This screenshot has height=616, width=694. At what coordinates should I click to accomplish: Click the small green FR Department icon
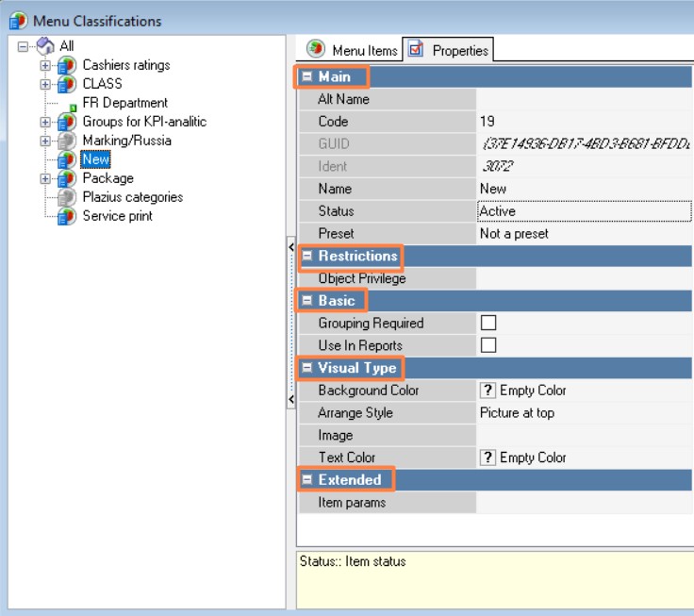pyautogui.click(x=73, y=108)
